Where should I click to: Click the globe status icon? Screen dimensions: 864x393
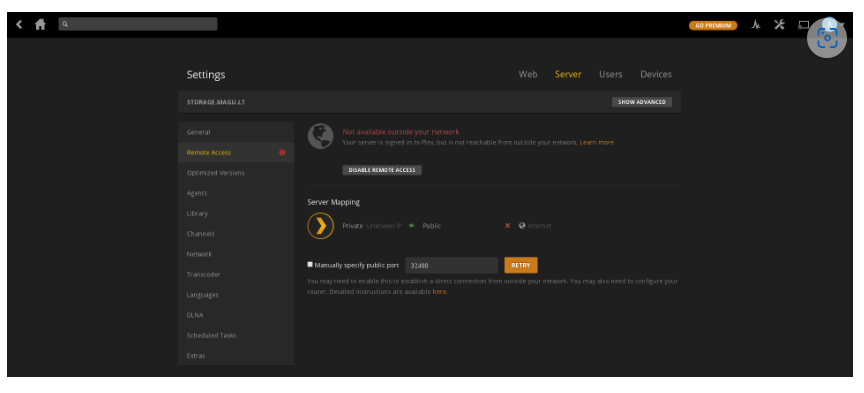[x=321, y=136]
